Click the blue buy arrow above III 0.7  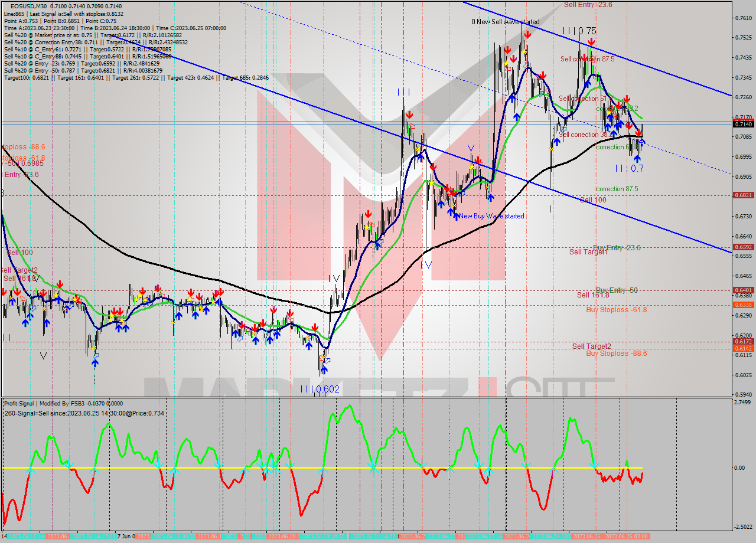tap(637, 158)
